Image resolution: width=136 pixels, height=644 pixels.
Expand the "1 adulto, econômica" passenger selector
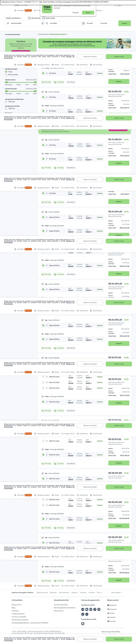[14, 18]
